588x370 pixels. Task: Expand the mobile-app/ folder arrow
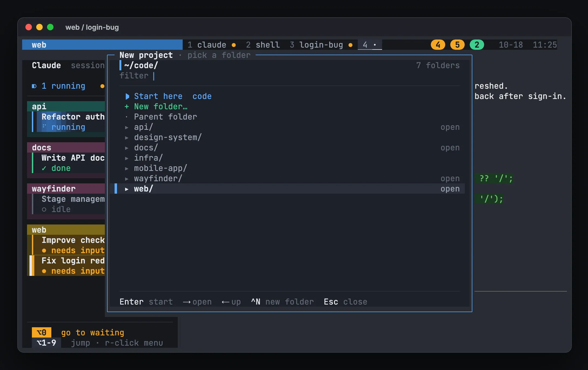tap(126, 169)
